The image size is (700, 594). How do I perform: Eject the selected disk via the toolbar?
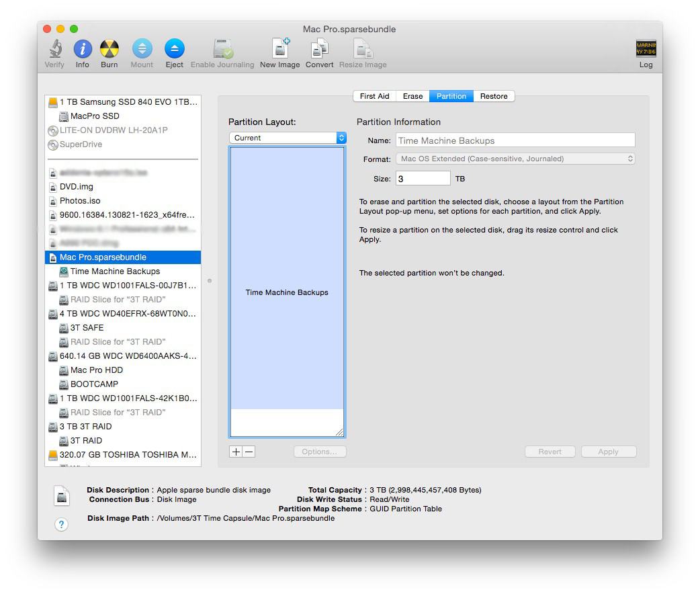coord(175,48)
